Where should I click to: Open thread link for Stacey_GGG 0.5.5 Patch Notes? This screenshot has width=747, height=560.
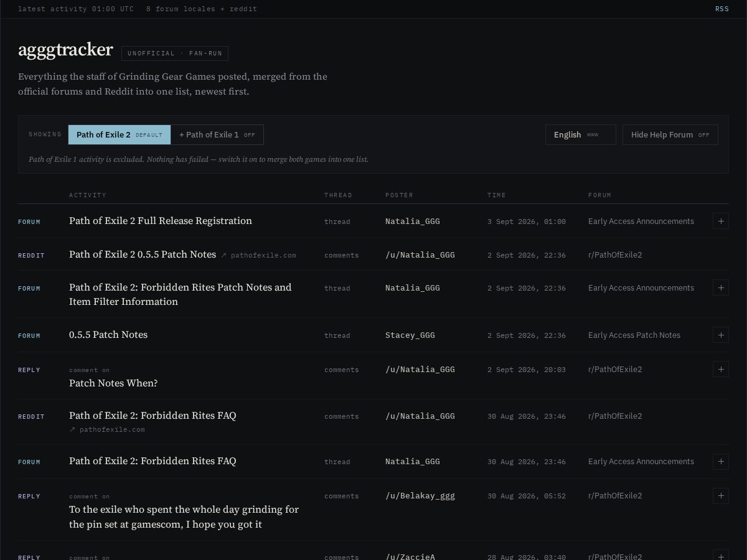coord(337,335)
